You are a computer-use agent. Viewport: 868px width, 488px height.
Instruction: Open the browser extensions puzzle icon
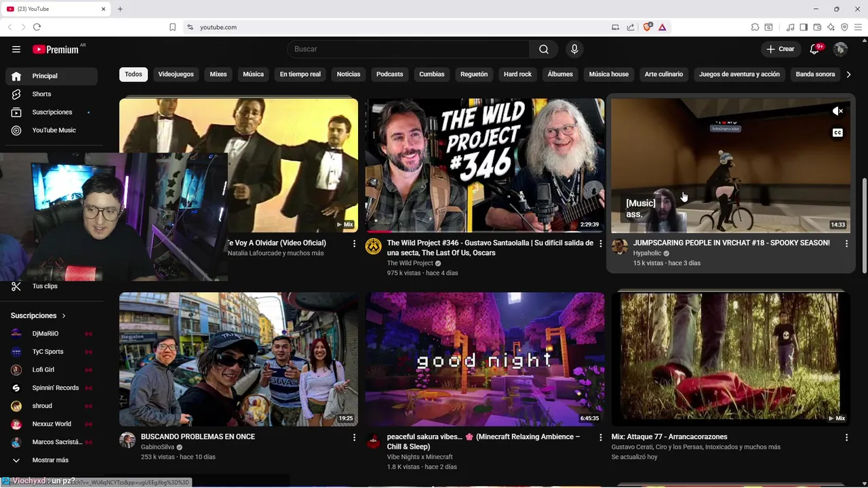(x=755, y=27)
